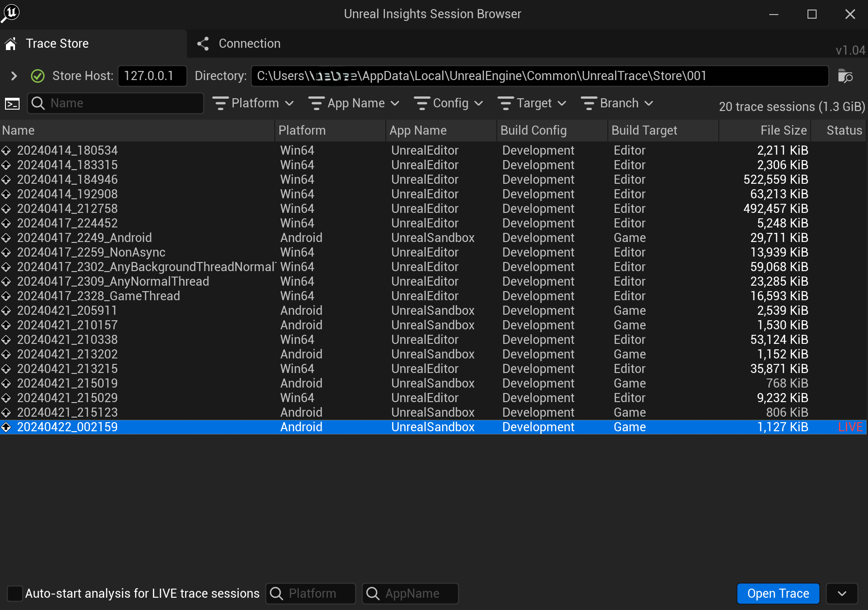868x610 pixels.
Task: Click the Unreal Insights logo icon
Action: [10, 13]
